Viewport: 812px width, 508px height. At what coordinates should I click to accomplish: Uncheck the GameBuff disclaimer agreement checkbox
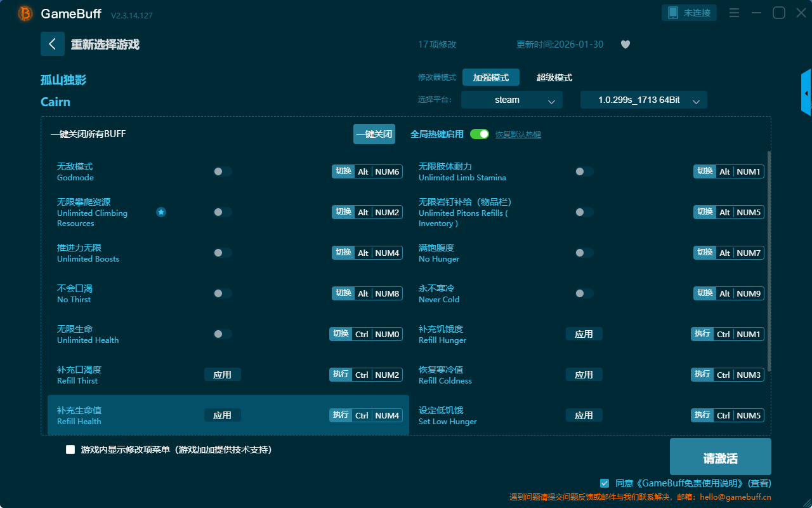pos(605,483)
